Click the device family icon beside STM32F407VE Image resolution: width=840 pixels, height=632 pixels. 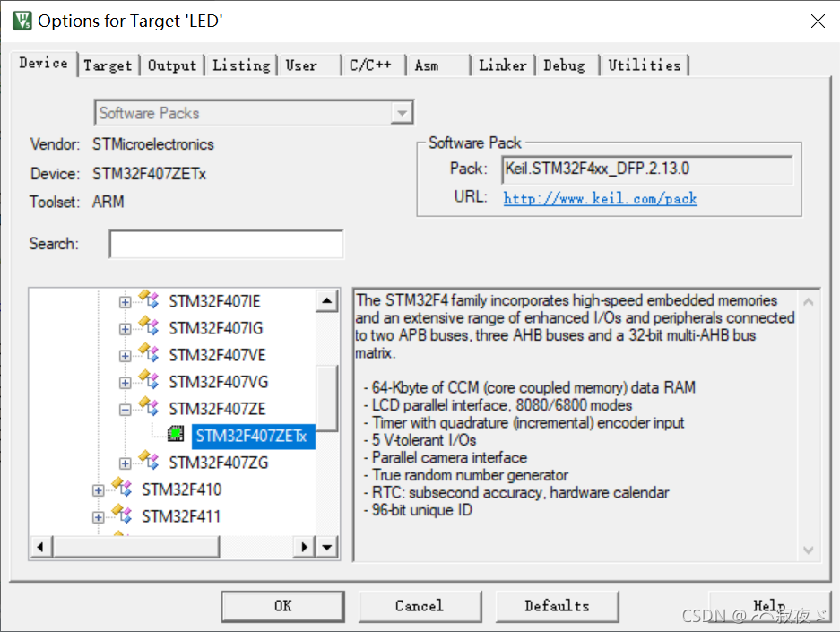coord(149,353)
